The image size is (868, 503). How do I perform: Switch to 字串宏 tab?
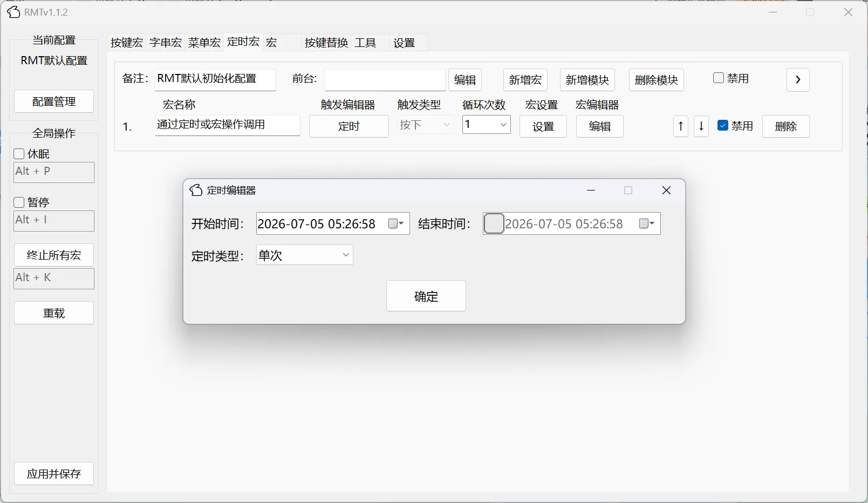coord(166,43)
